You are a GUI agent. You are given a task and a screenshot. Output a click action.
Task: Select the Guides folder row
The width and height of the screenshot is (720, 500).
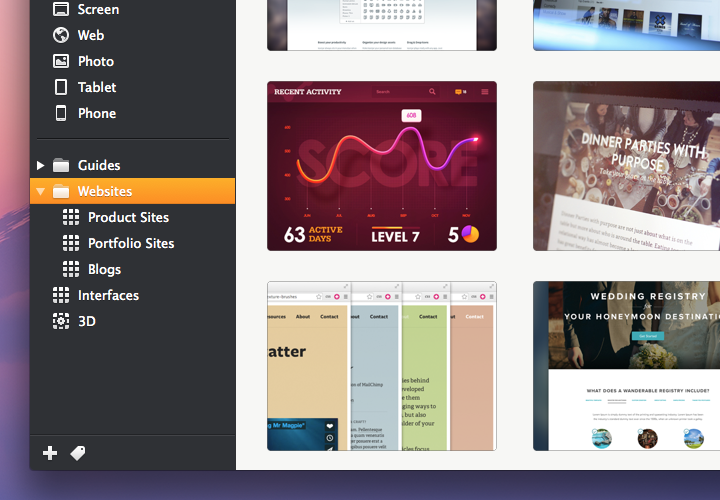point(132,165)
